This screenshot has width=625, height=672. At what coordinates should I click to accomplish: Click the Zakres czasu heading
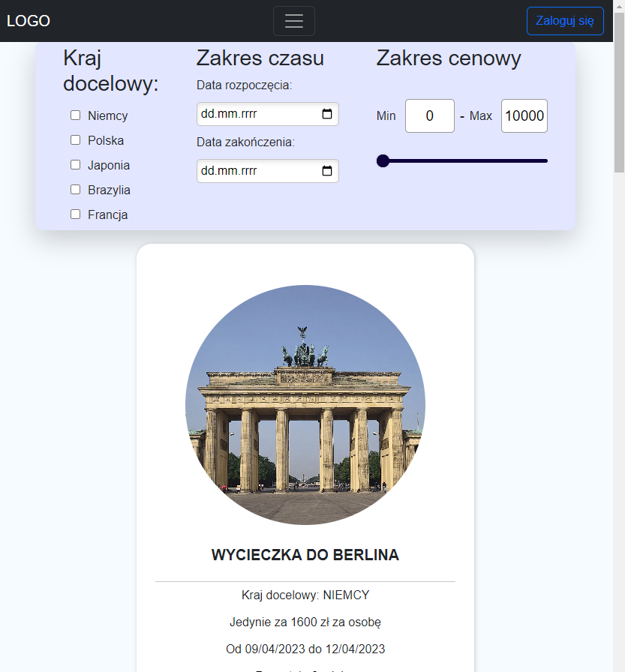[260, 58]
